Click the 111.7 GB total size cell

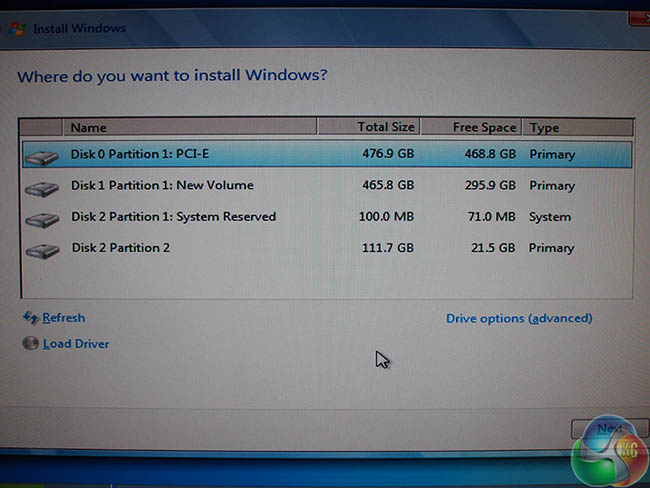pos(388,248)
